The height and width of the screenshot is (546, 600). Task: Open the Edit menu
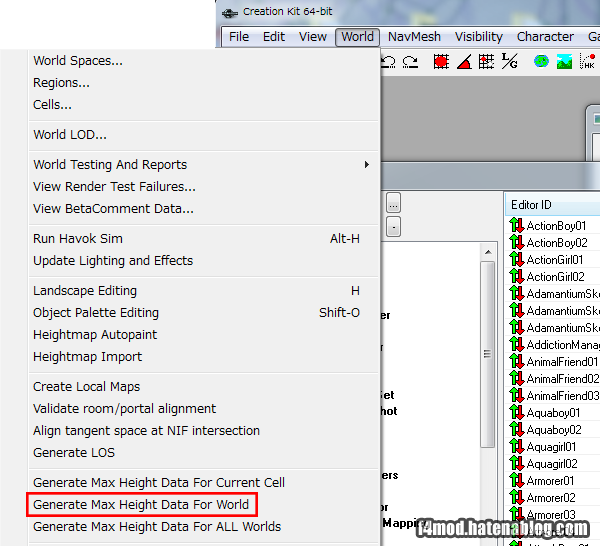click(274, 37)
